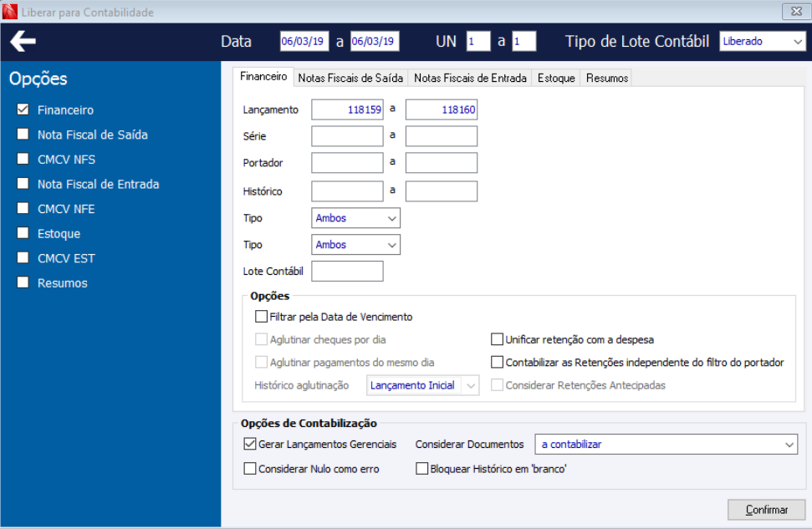Click the Confirmar button

767,509
